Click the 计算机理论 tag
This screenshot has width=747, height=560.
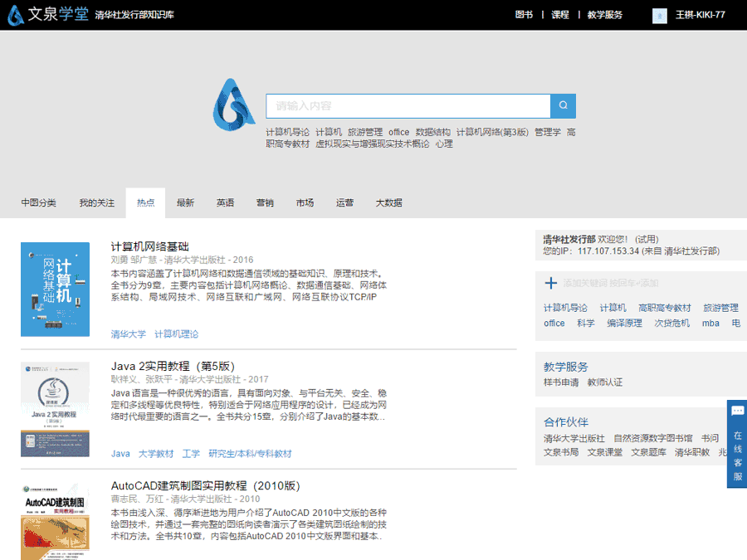point(176,334)
